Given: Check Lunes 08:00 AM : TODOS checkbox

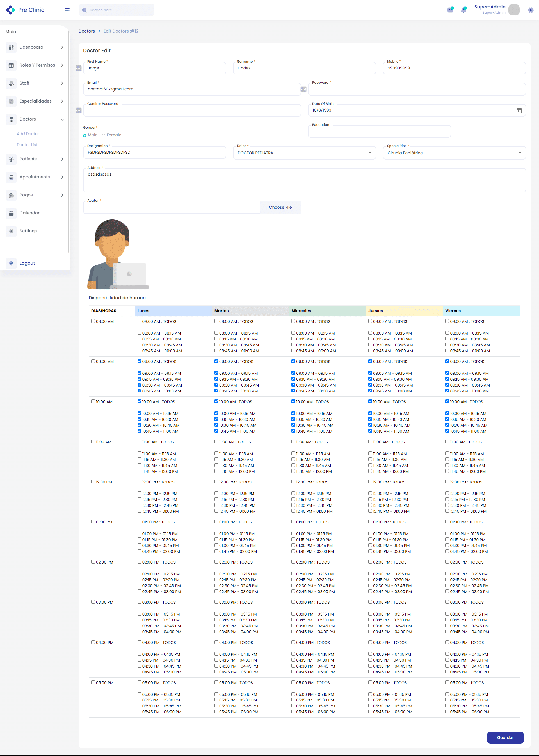Looking at the screenshot, I should coord(140,321).
